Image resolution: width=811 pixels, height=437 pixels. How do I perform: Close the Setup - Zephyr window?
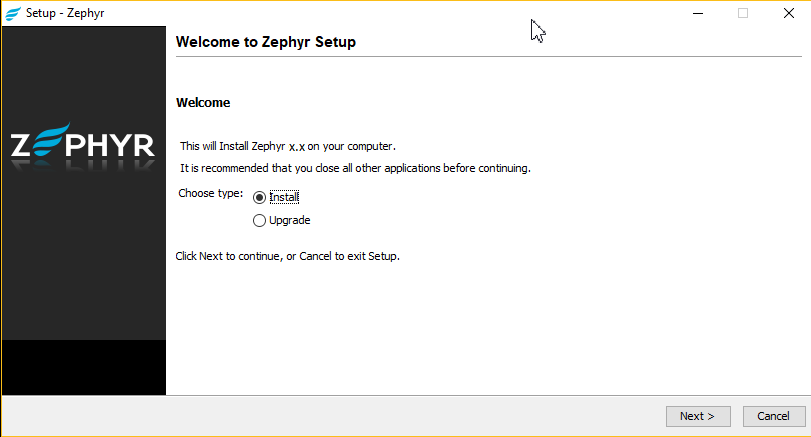pyautogui.click(x=789, y=13)
